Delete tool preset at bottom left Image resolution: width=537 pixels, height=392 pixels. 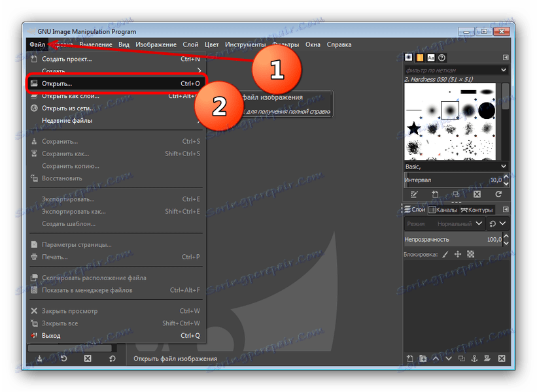88,359
